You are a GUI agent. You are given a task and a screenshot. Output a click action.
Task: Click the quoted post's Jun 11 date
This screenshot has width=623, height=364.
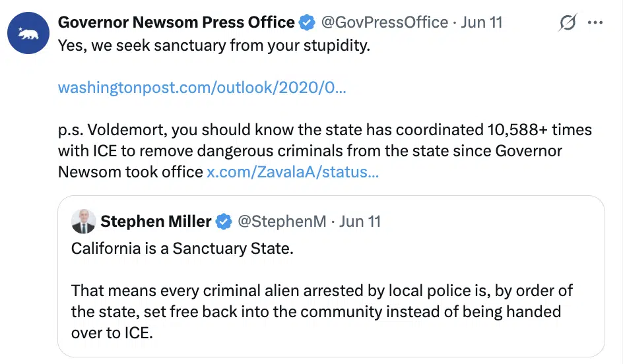pyautogui.click(x=360, y=222)
